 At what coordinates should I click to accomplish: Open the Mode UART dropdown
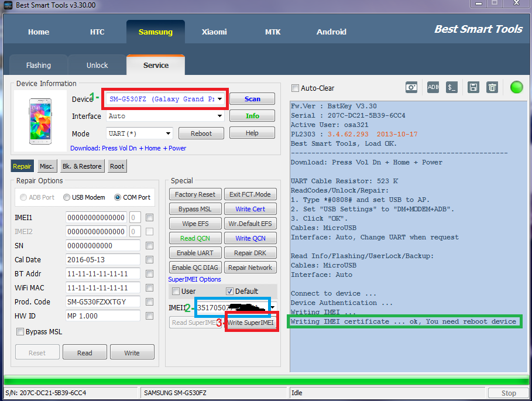pyautogui.click(x=169, y=133)
